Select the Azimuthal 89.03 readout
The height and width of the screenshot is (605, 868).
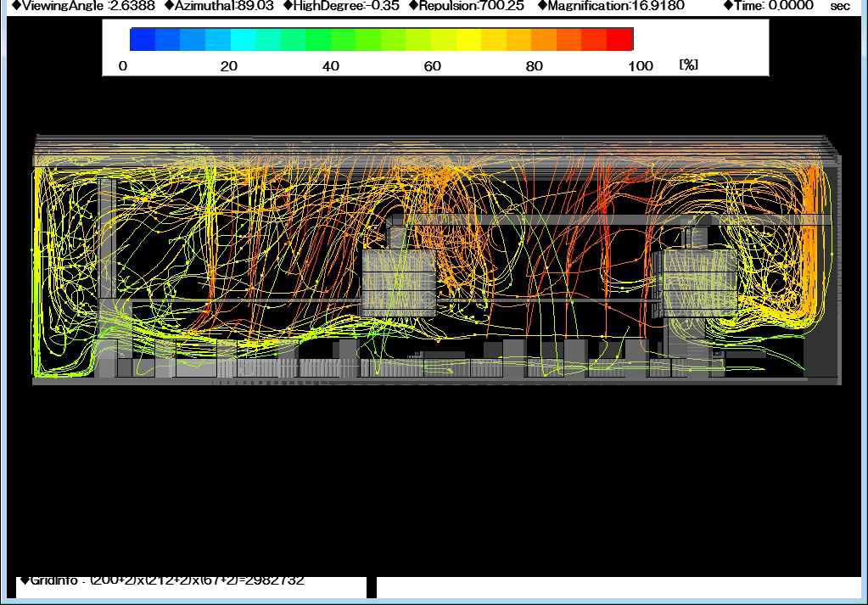pos(219,6)
